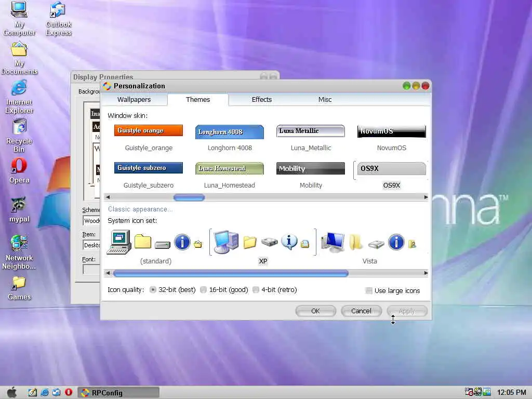Open the mypal desktop shortcut
The image size is (532, 399).
click(x=19, y=210)
